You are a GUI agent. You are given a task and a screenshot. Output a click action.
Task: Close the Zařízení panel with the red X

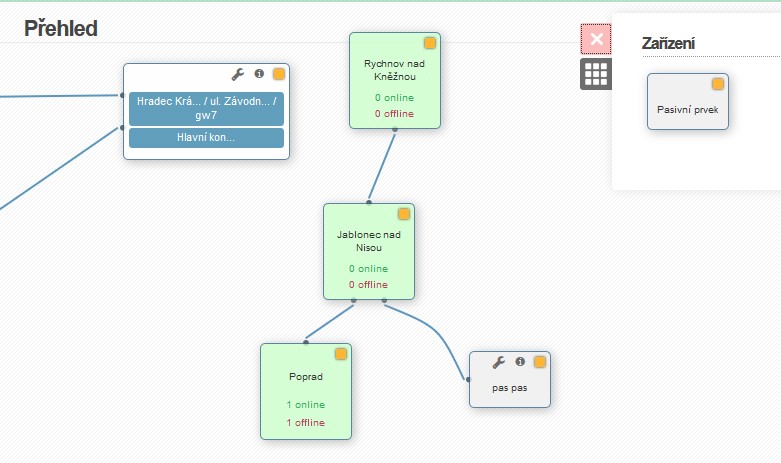pos(596,39)
